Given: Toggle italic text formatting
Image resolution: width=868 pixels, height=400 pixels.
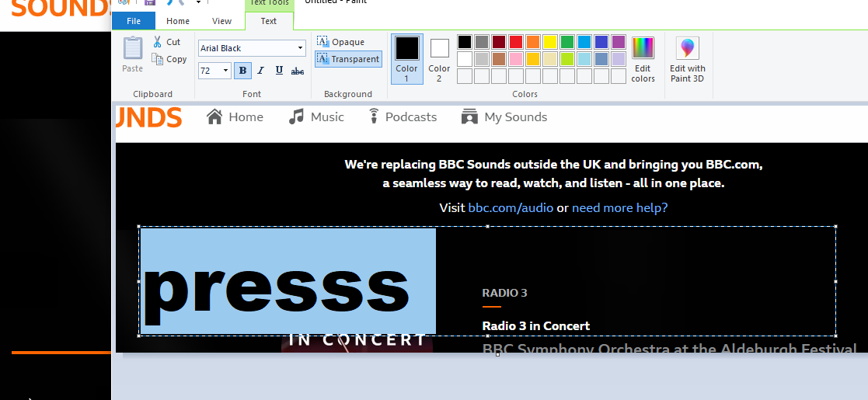Looking at the screenshot, I should [260, 71].
